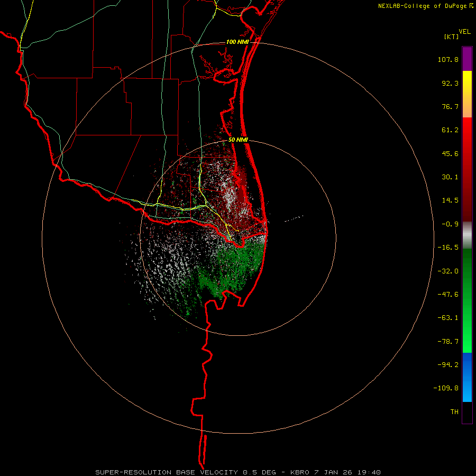Screen dimensions: 476x476
Task: Click the 92.3 value on velocity scale
Action: tap(450, 83)
